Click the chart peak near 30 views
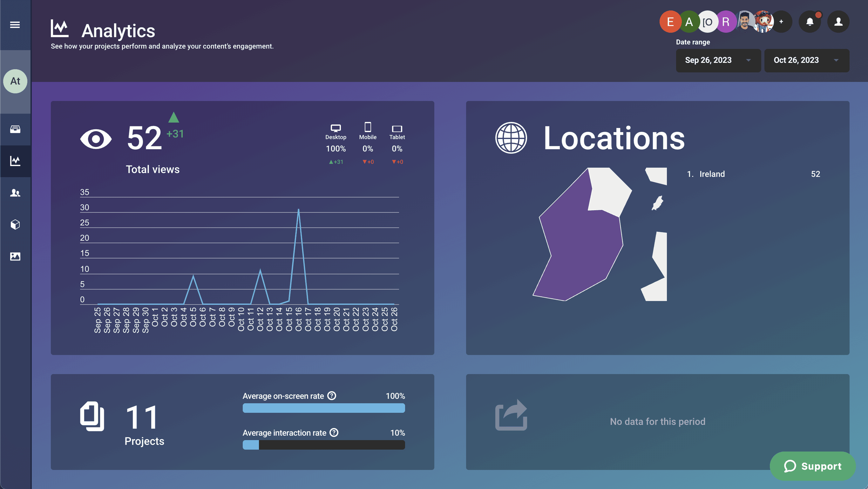868x489 pixels. pyautogui.click(x=299, y=210)
